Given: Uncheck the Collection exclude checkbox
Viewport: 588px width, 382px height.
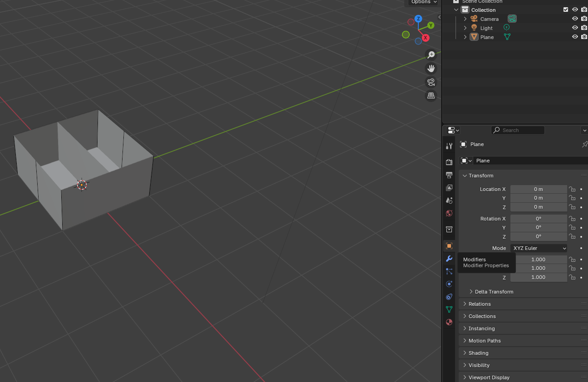Looking at the screenshot, I should point(566,10).
